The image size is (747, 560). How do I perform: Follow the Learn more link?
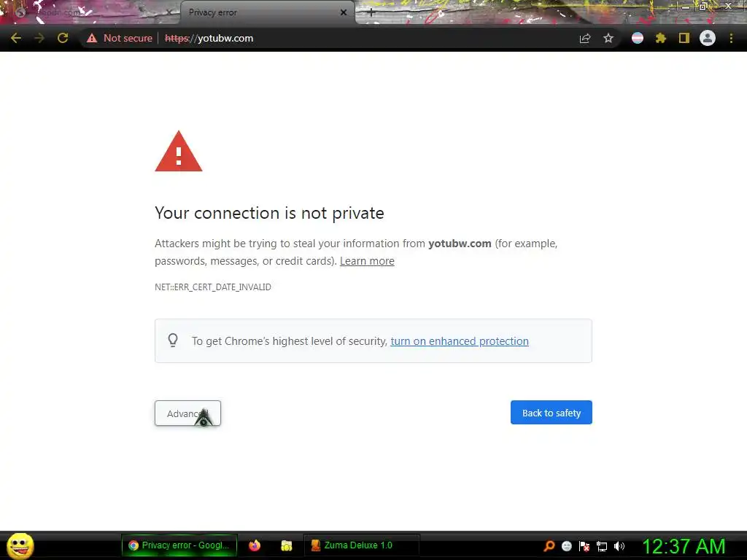[x=367, y=261]
